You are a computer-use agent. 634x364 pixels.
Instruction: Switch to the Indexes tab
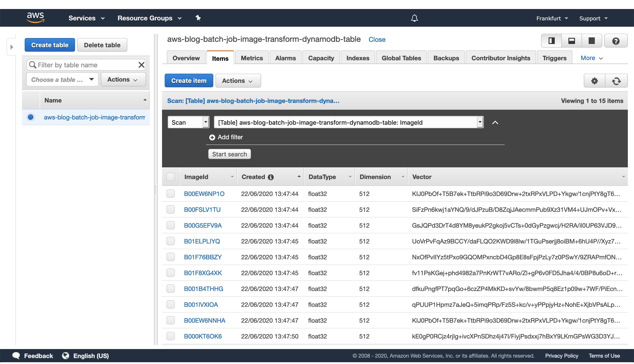[358, 58]
